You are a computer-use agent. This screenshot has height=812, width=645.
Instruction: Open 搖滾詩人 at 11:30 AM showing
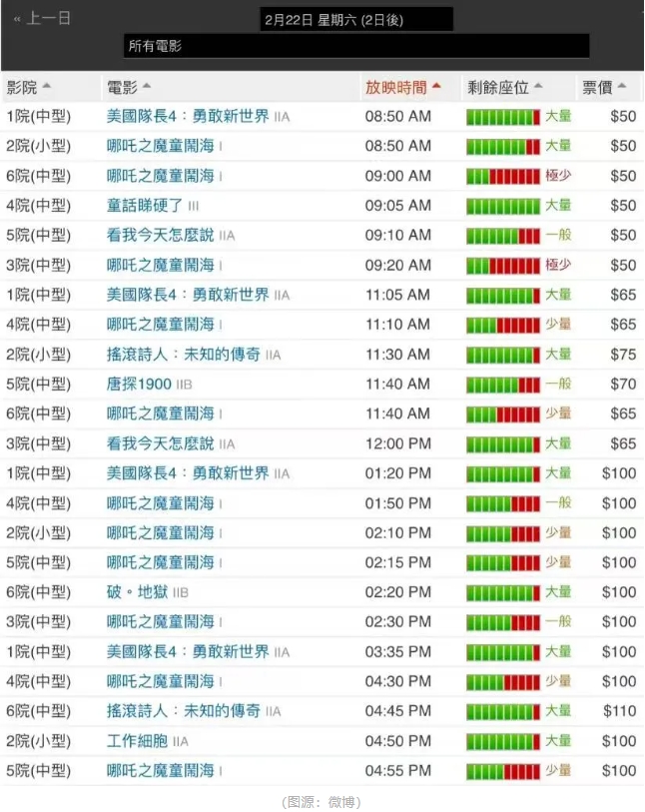tap(184, 355)
